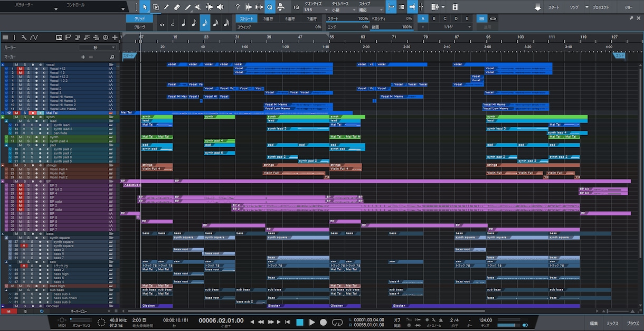The image size is (644, 331).
Task: Switch to the Project page tab
Action: click(601, 7)
